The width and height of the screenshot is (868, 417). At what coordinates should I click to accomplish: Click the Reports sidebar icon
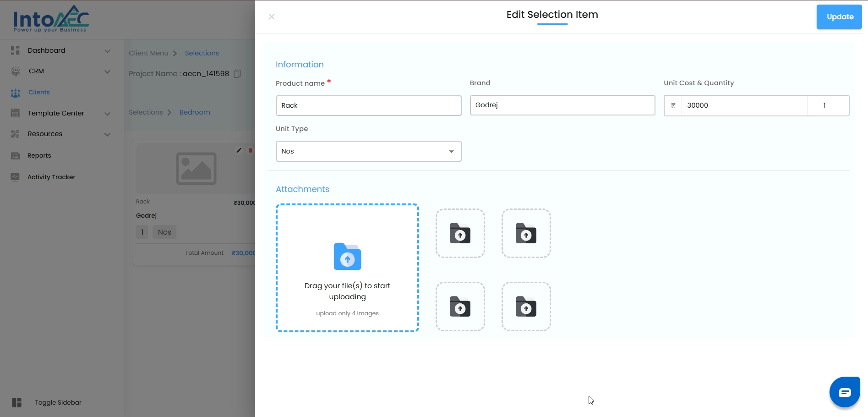[15, 156]
